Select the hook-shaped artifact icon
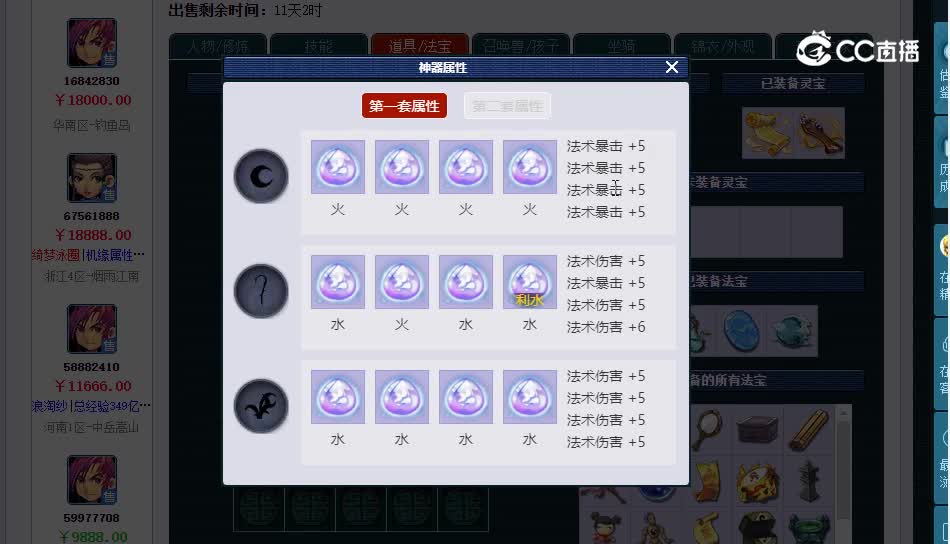Screen dimensions: 950x544 coord(261,291)
